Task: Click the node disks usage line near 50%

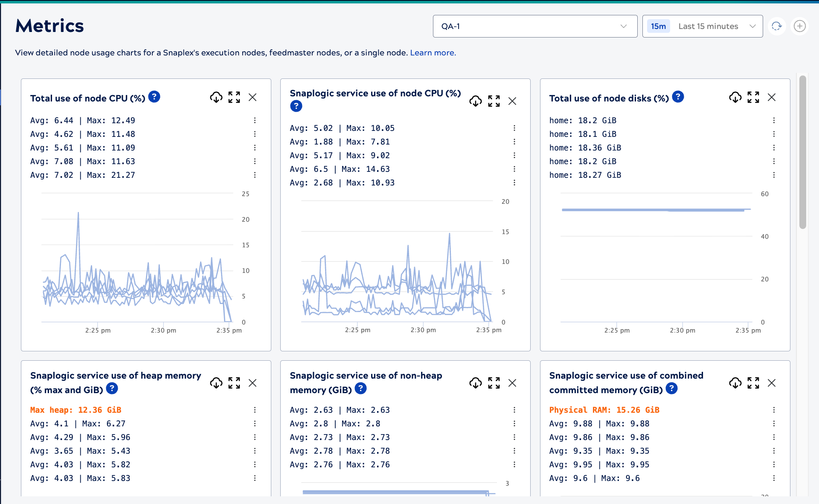Action: (x=656, y=210)
